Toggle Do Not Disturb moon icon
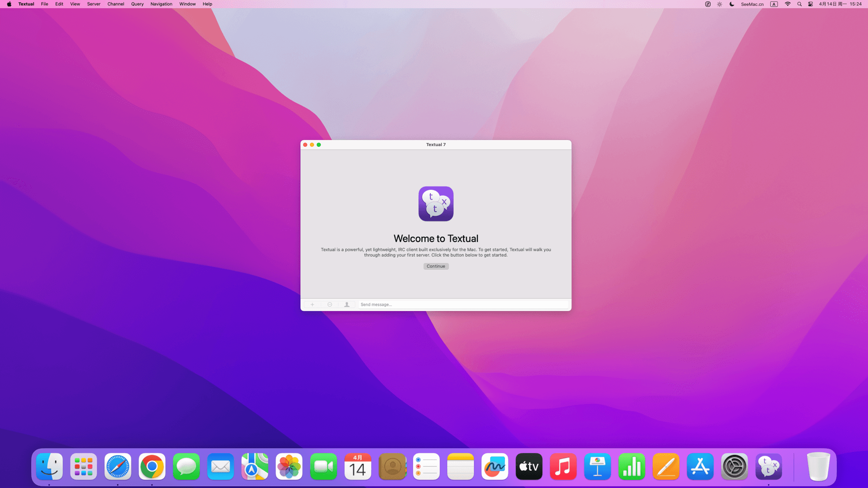Screen dimensions: 868x488 pyautogui.click(x=731, y=4)
